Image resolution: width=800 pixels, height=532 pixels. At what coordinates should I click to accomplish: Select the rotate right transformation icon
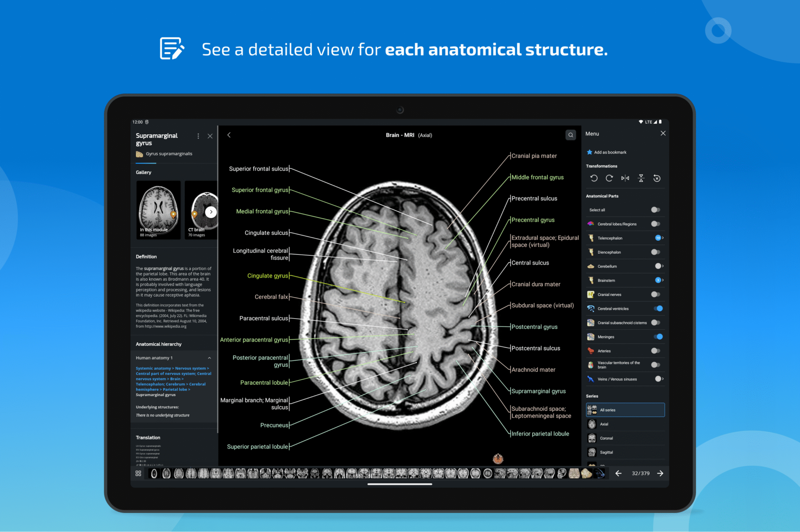609,178
